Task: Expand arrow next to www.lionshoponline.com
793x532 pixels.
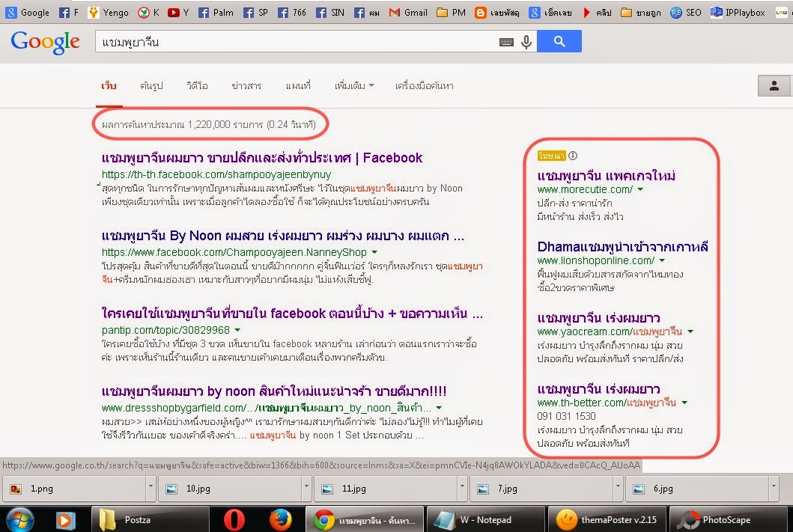Action: tap(662, 260)
